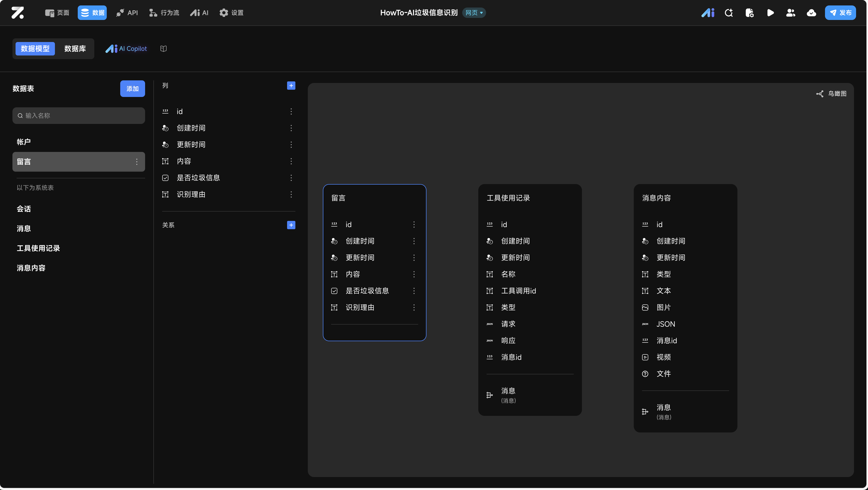The width and height of the screenshot is (868, 490).
Task: Click the Ai assistant icon top right
Action: (708, 13)
